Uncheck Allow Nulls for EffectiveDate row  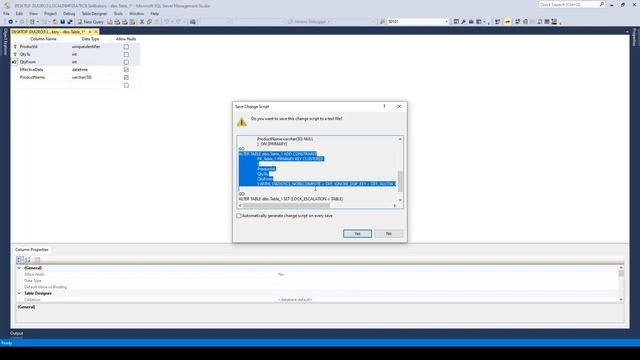point(126,70)
